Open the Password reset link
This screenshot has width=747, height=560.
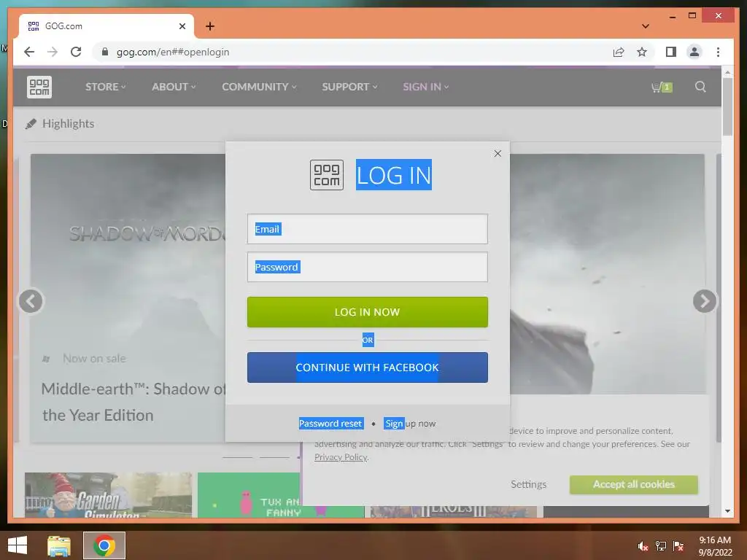point(330,424)
